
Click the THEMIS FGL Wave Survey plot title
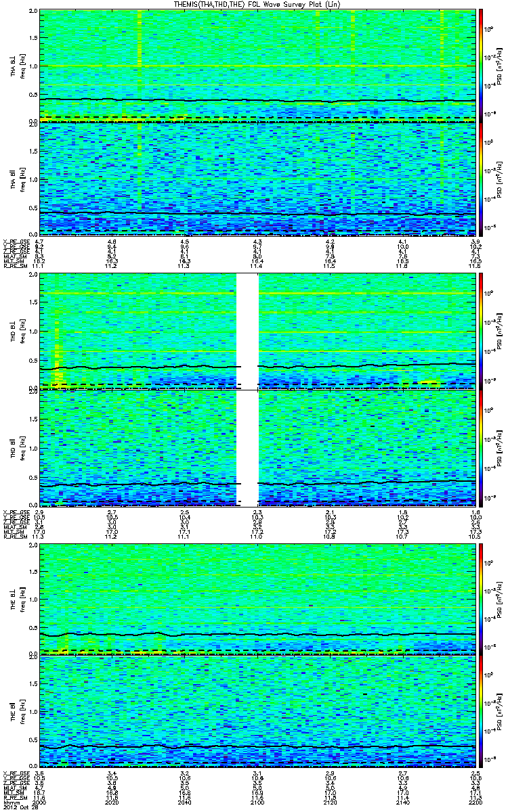click(x=255, y=5)
